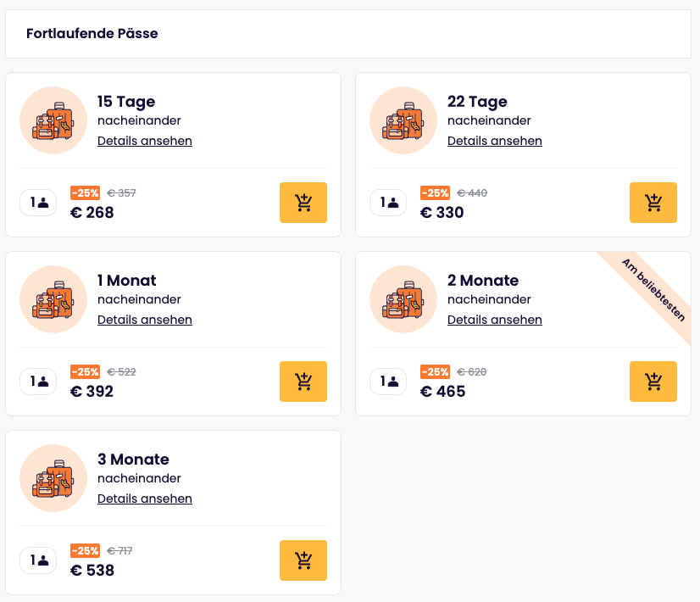Click the Fortlaufende Pässe section header
The width and height of the screenshot is (700, 602).
point(92,34)
